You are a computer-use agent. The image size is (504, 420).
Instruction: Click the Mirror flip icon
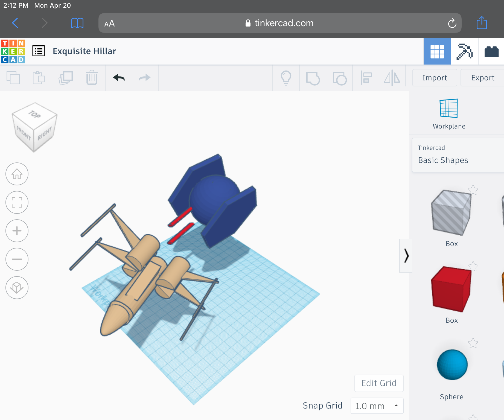[x=392, y=78]
